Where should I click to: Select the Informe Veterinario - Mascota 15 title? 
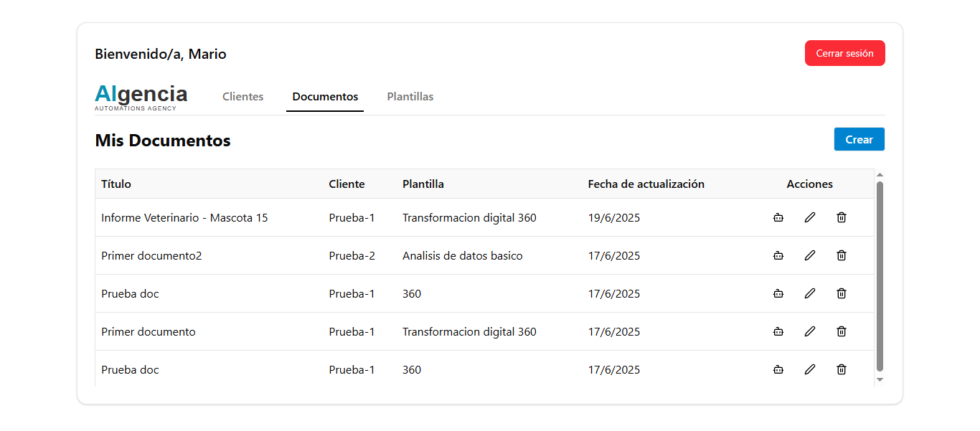tap(184, 218)
